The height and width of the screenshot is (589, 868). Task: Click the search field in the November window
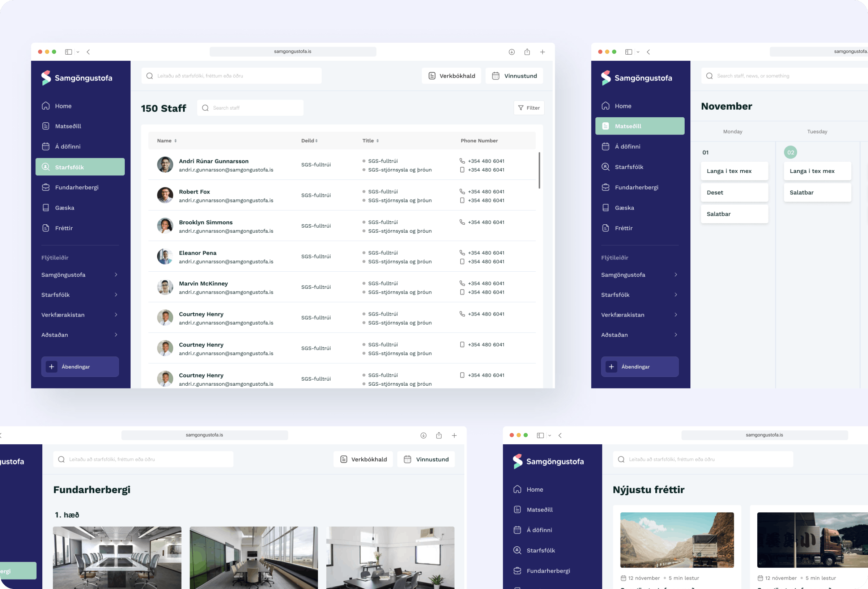tap(784, 76)
